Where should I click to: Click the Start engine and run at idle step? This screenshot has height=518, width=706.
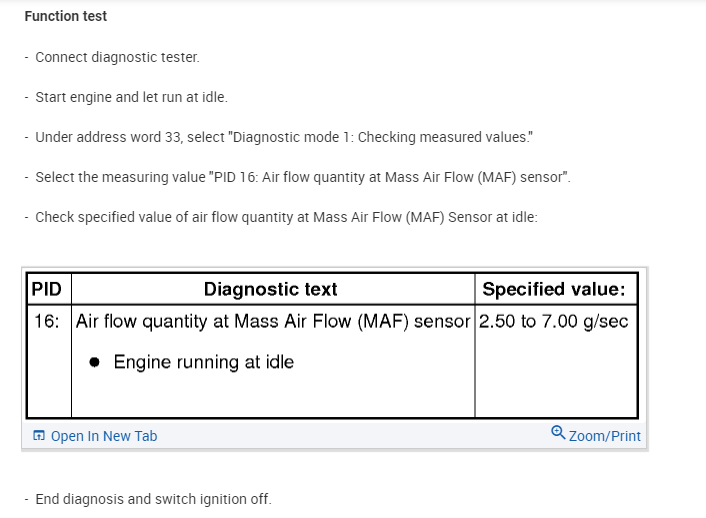coord(131,97)
